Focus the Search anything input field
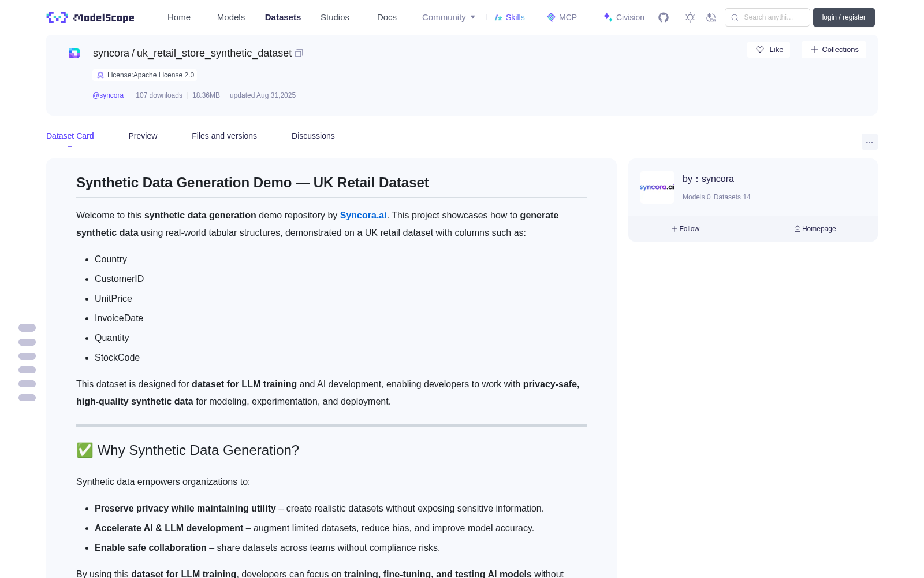924x578 pixels. 767,17
